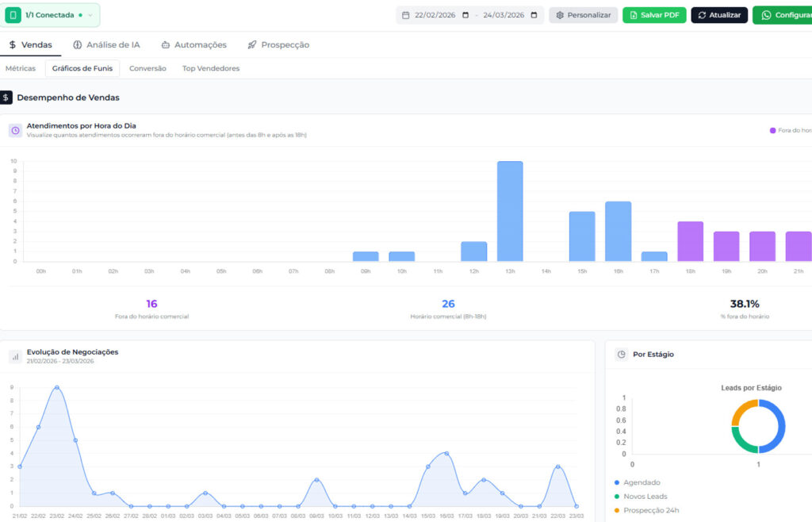Open the Personalizar settings button

tap(583, 15)
